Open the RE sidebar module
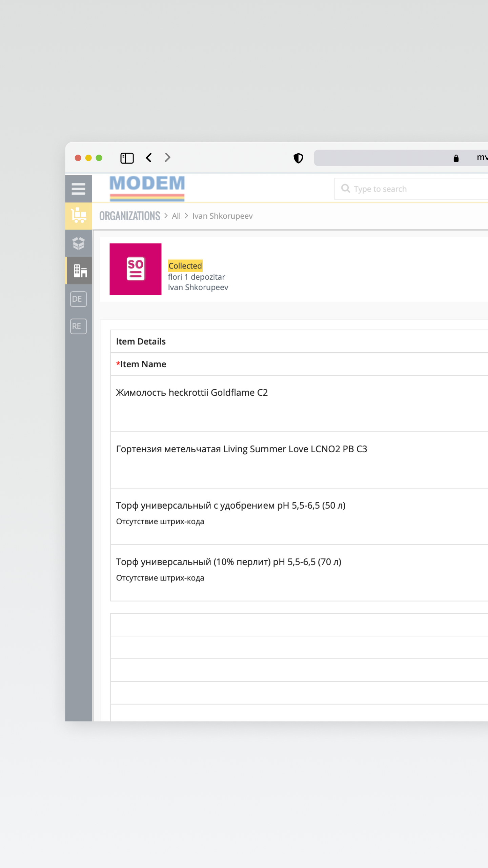 [x=78, y=326]
